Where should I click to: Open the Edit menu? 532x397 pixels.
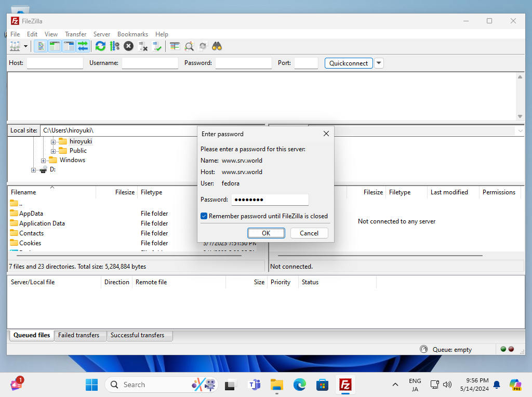point(32,34)
